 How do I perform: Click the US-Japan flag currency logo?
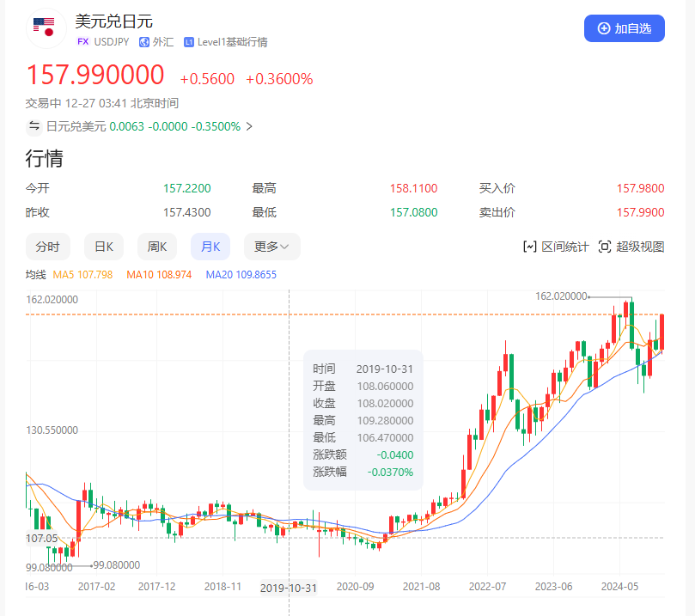[44, 27]
